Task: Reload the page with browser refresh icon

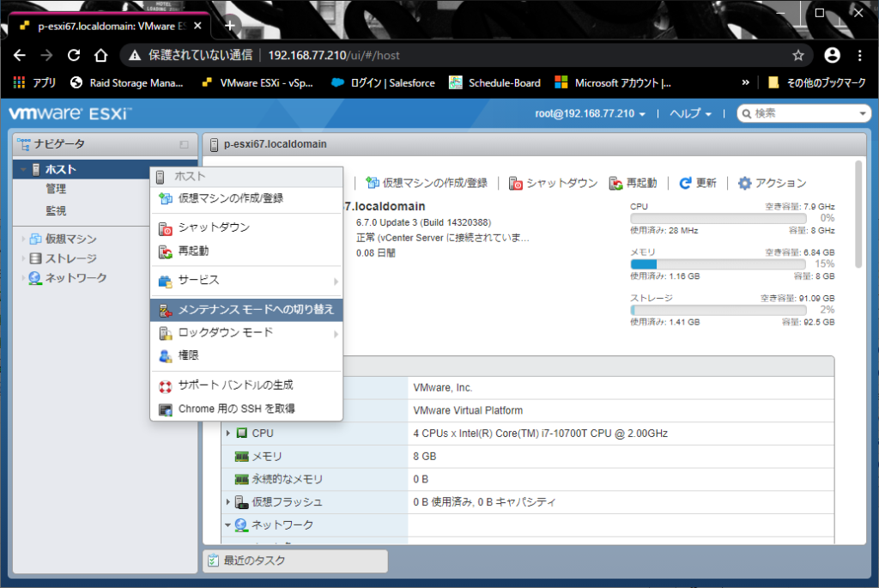Action: point(74,56)
